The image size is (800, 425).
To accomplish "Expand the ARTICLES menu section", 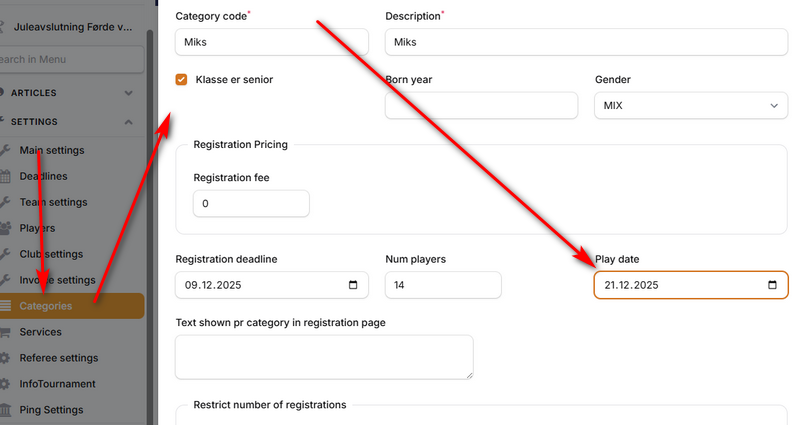I will pyautogui.click(x=128, y=93).
